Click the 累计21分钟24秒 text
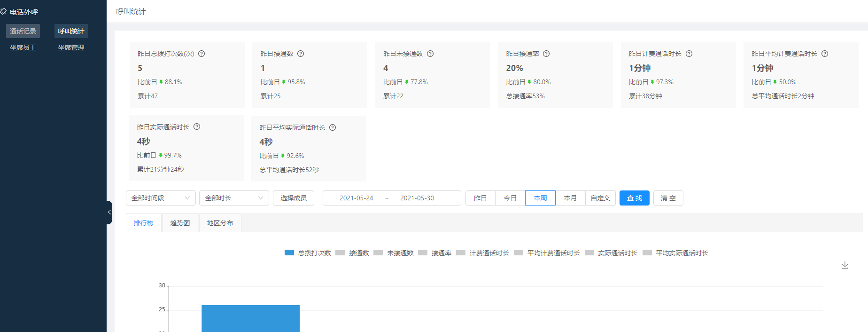 click(x=160, y=169)
